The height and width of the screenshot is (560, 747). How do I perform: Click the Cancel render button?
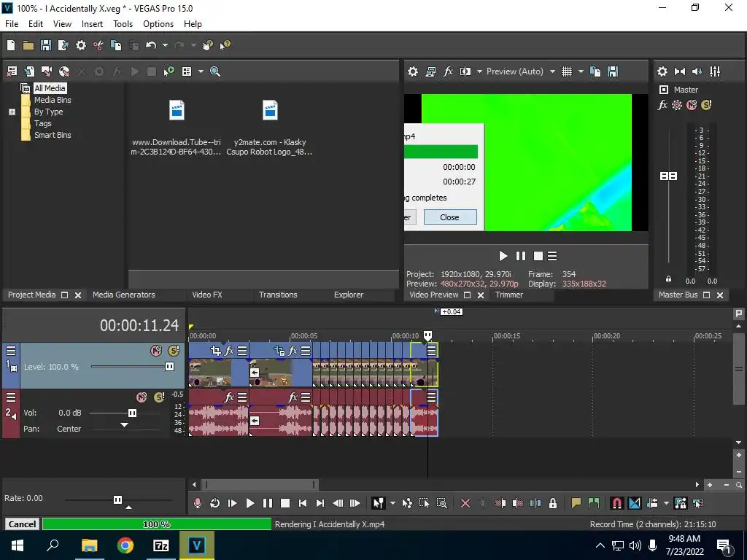click(22, 524)
